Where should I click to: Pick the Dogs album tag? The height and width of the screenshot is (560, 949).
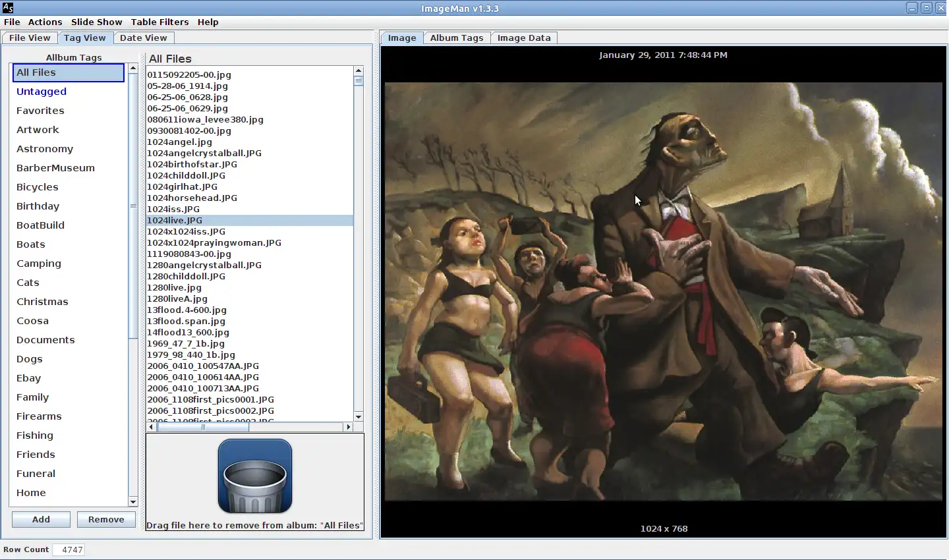(x=69, y=359)
